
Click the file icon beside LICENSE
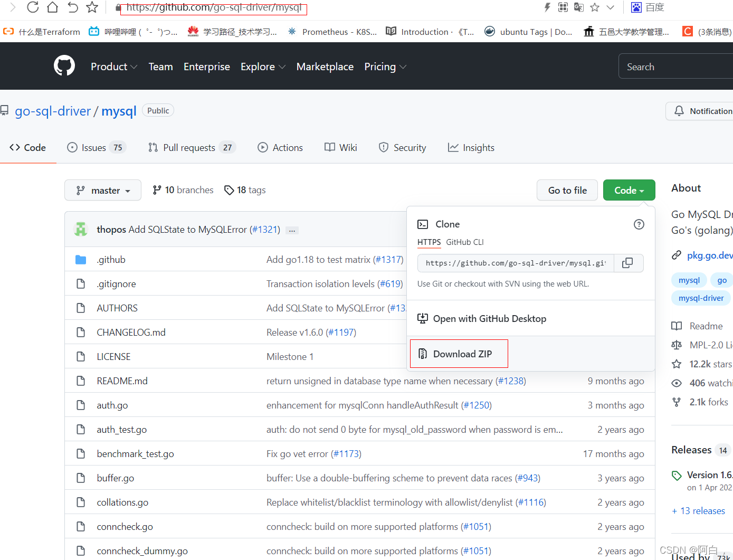coord(81,357)
